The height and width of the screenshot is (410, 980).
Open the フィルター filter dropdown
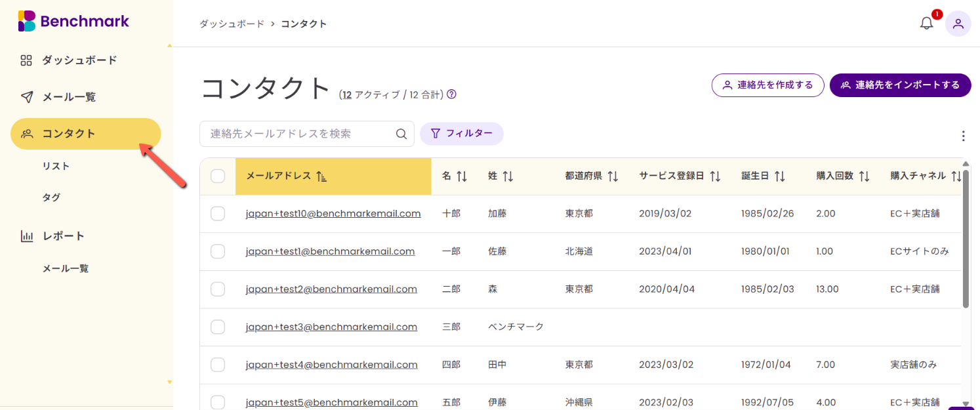point(462,134)
